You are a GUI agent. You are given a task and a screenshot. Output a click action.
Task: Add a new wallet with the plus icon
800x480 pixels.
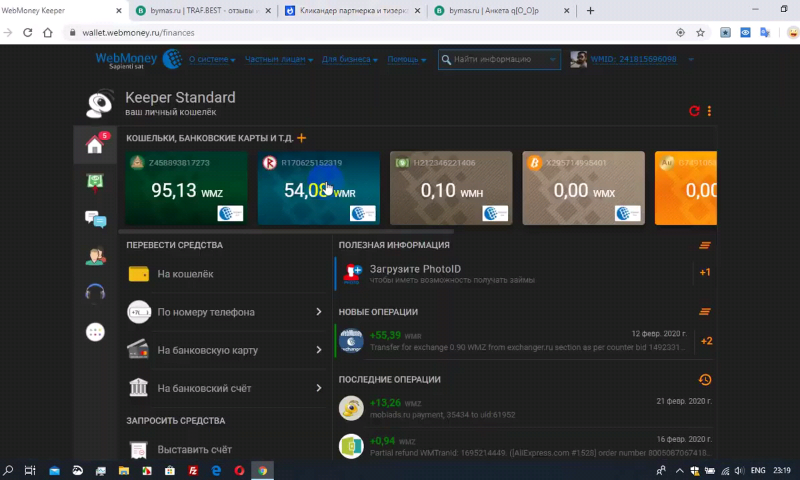(302, 138)
